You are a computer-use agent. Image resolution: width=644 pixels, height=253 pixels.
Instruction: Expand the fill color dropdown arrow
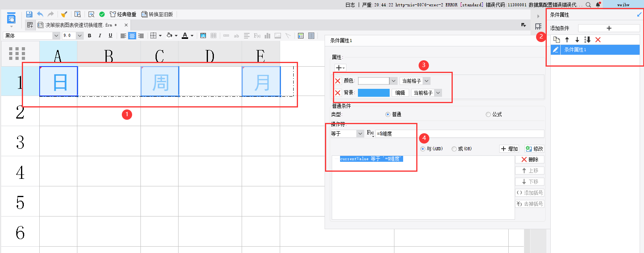pos(176,36)
